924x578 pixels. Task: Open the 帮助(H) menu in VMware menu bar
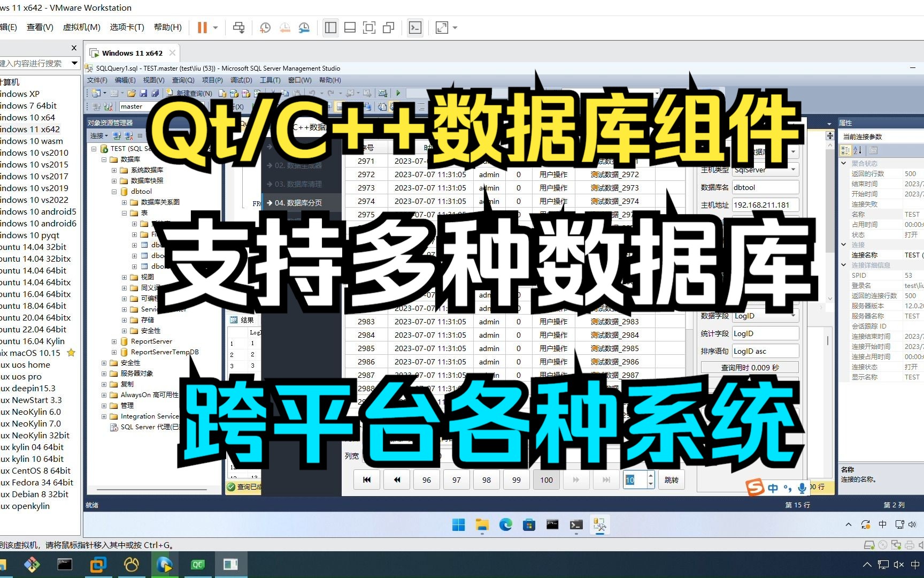tap(167, 27)
